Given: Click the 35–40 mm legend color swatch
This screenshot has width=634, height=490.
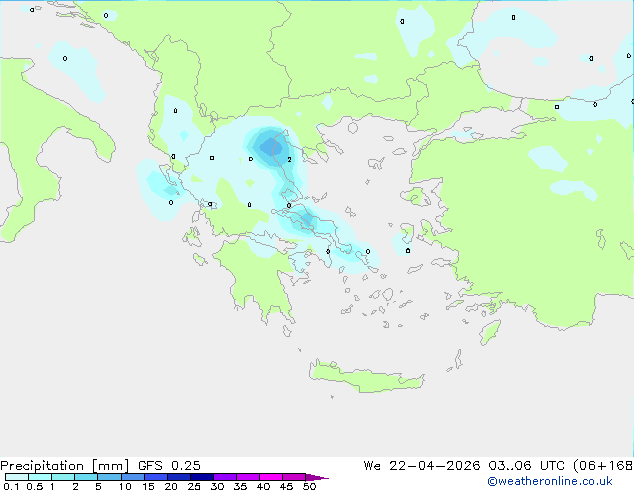Looking at the screenshot, I should pyautogui.click(x=247, y=477).
